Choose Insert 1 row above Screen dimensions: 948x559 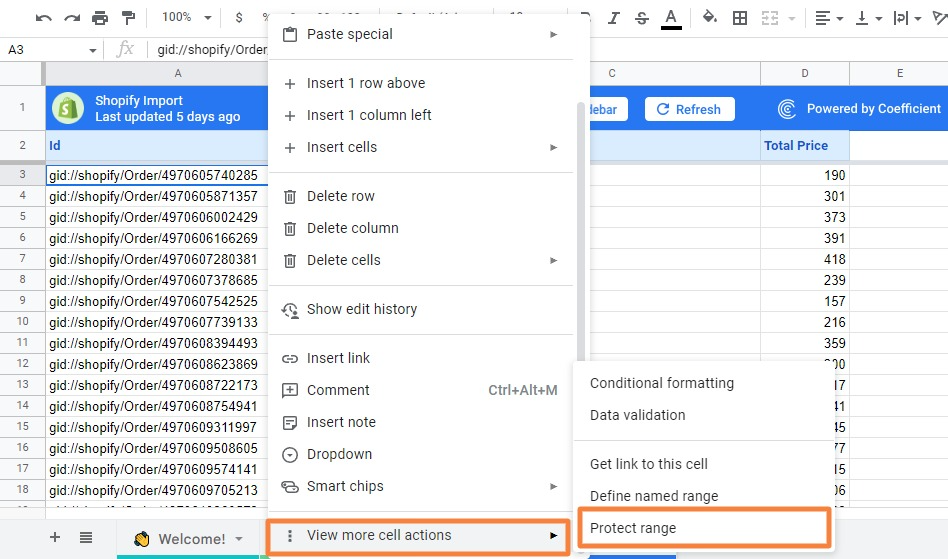pyautogui.click(x=421, y=83)
